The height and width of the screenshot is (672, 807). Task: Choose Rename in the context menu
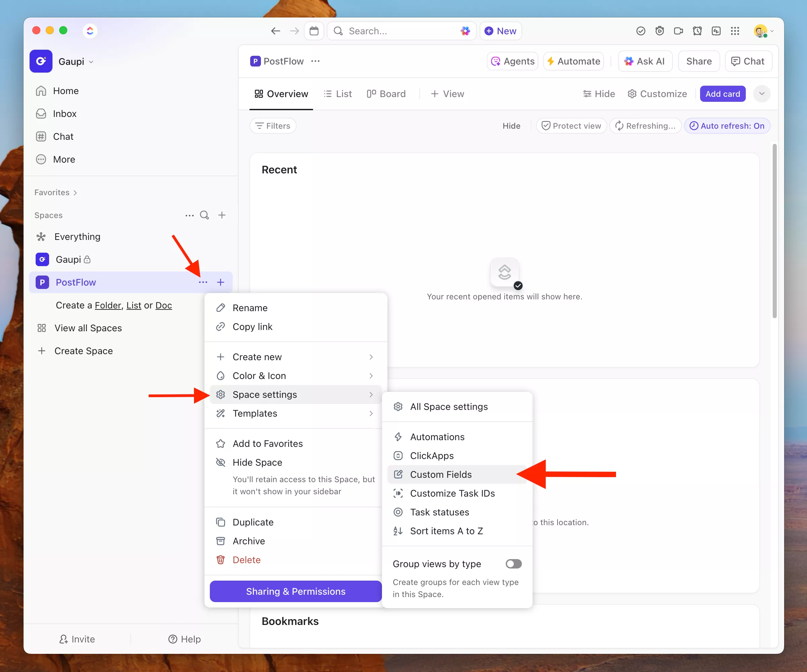pyautogui.click(x=296, y=308)
